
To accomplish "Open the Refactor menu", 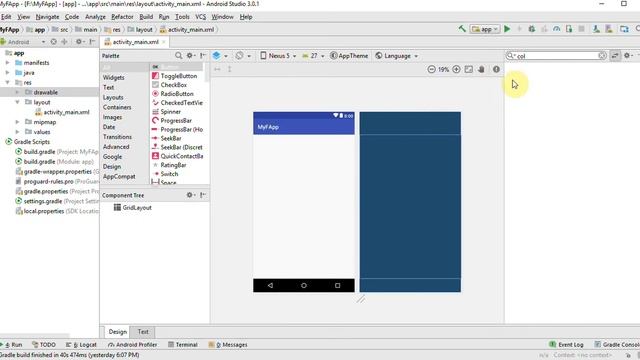I will click(x=122, y=17).
